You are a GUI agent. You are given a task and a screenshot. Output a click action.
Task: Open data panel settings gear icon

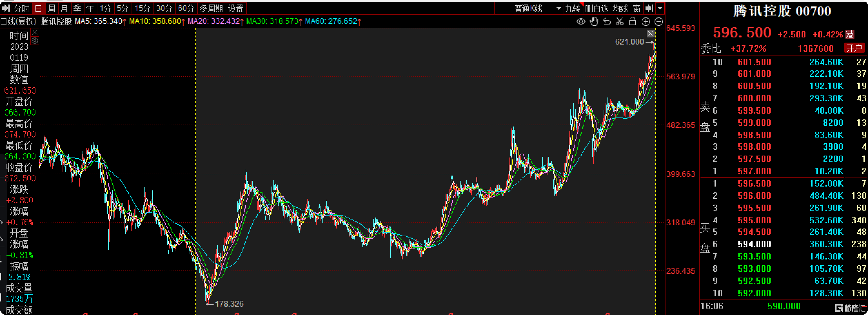35,41
